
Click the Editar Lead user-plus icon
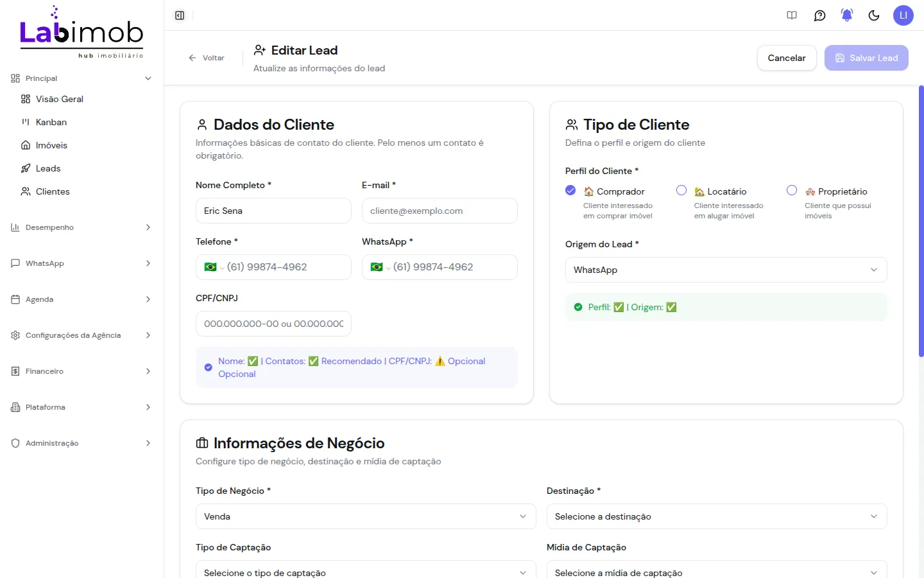point(260,50)
